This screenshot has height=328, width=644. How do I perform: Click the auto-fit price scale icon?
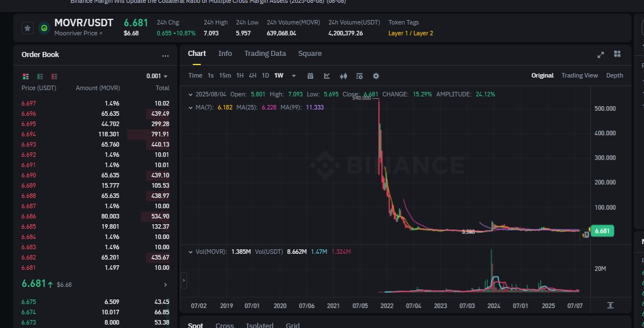click(610, 305)
